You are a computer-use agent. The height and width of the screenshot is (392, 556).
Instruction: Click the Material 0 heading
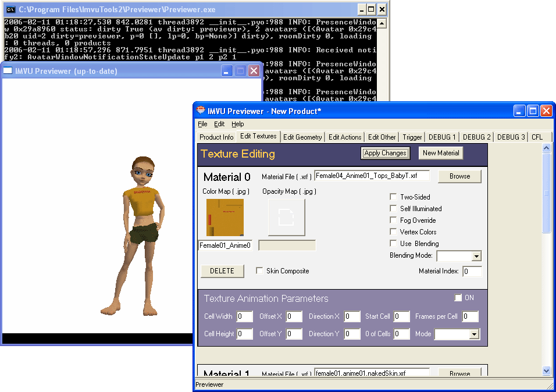[x=227, y=177]
